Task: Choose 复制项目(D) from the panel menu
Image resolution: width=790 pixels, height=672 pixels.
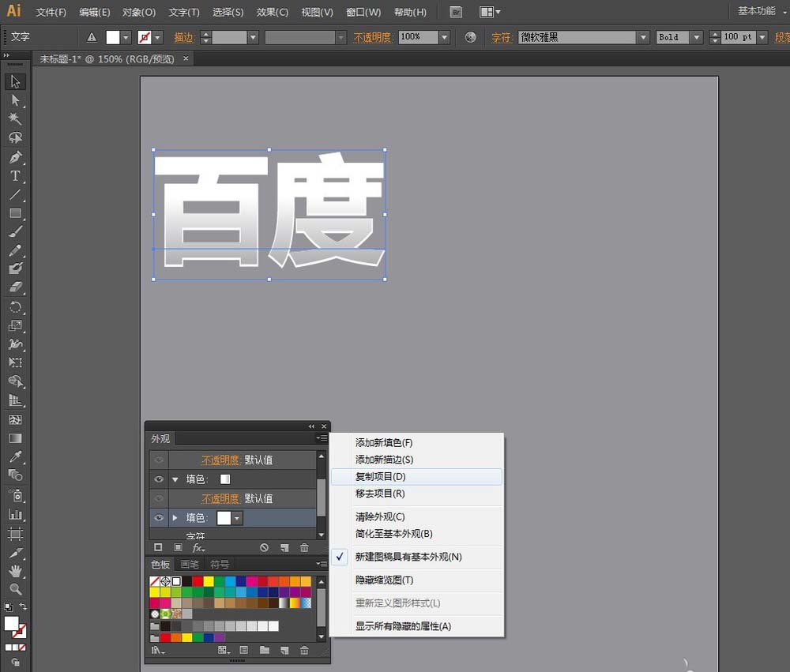Action: 417,476
